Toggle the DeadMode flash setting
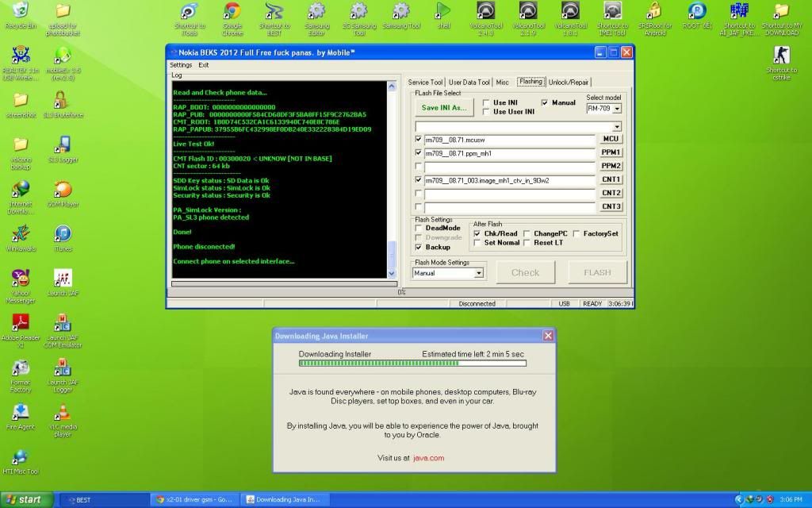The height and width of the screenshot is (508, 812). 419,228
